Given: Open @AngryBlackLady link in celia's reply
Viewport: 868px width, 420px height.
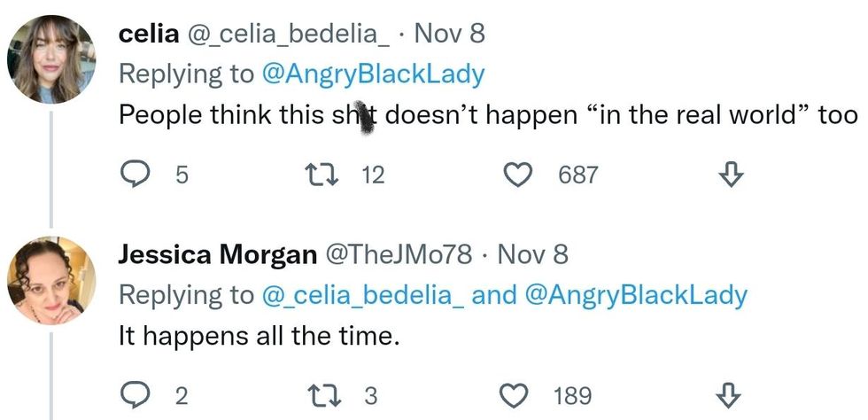Looking at the screenshot, I should coord(373,74).
